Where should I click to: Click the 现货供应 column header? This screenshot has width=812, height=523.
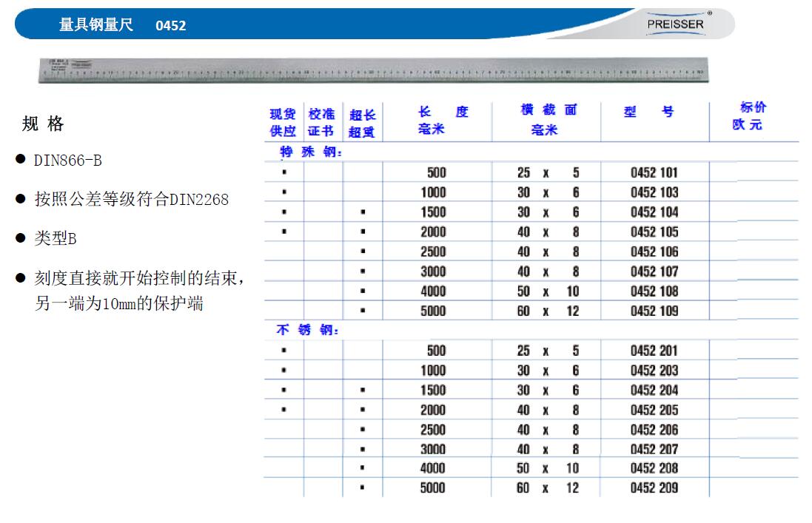pyautogui.click(x=283, y=123)
